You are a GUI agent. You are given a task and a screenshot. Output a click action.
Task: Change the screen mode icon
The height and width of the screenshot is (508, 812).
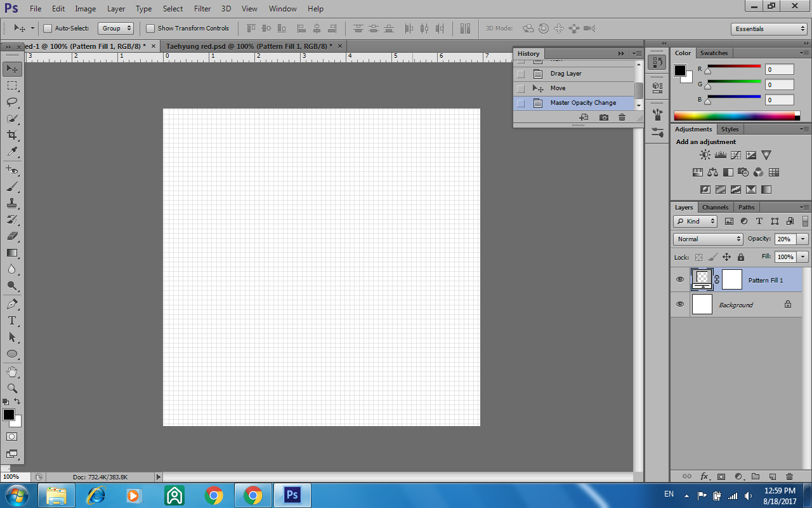[x=12, y=454]
